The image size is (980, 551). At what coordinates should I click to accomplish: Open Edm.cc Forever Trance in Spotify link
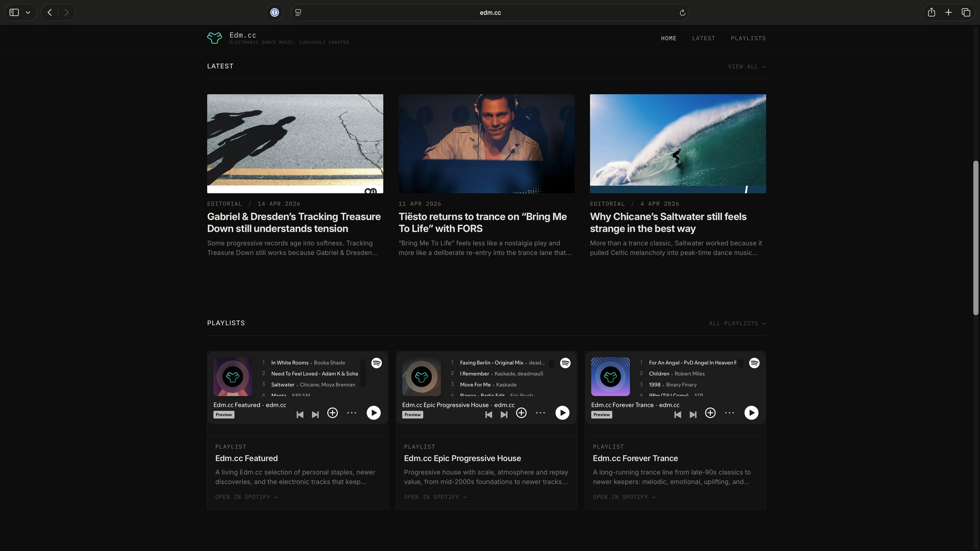click(x=624, y=497)
